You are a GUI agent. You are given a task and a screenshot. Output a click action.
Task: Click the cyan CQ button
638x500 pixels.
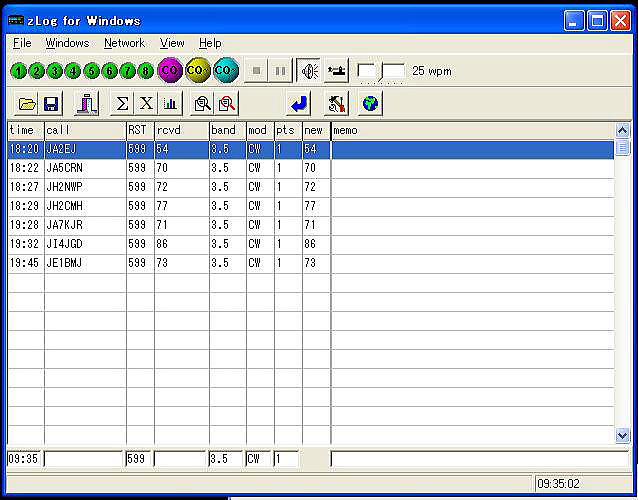tap(226, 70)
